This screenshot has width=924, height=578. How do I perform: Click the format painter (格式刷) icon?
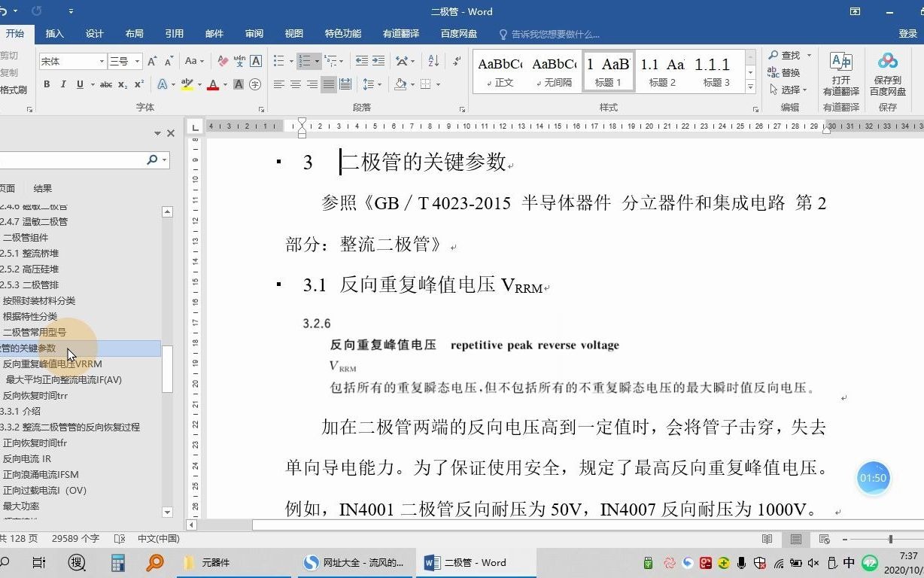(x=15, y=90)
